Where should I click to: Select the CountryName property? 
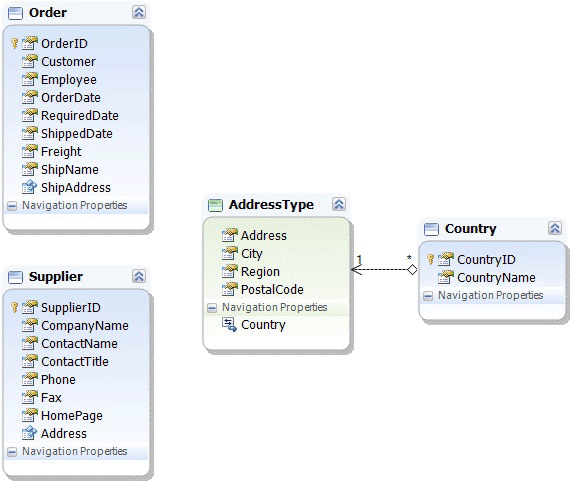[x=496, y=278]
